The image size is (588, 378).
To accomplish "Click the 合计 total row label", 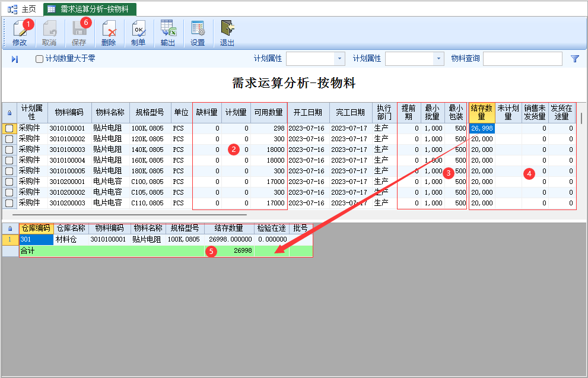I will (x=27, y=250).
